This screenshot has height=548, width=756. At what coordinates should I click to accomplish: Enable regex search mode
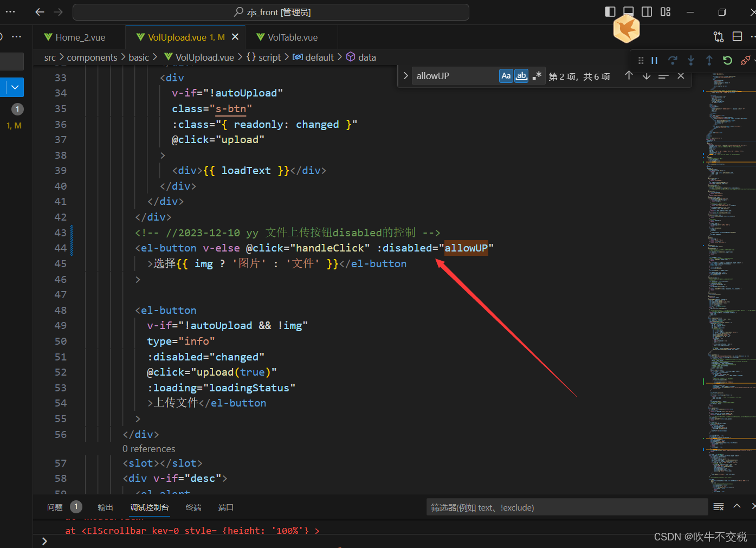click(x=536, y=76)
